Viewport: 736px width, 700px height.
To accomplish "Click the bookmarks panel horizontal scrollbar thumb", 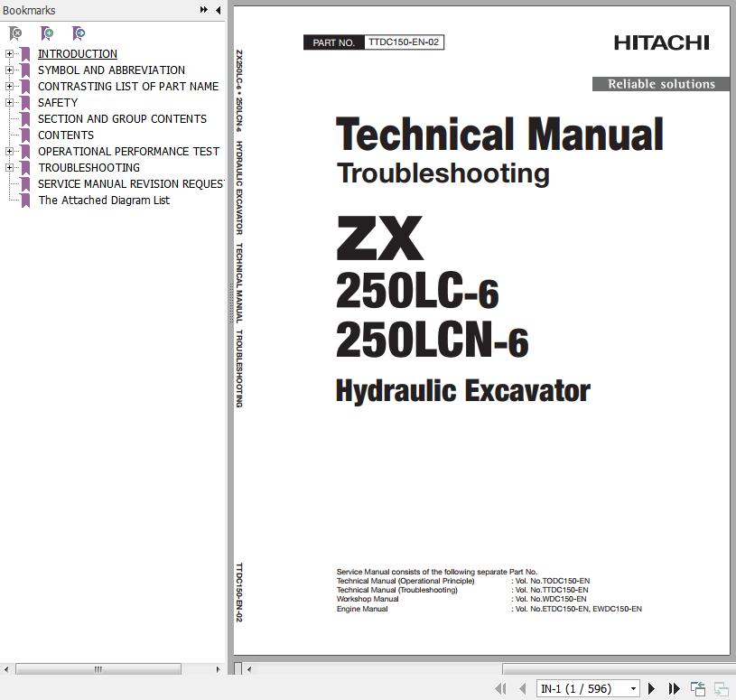I will point(98,669).
